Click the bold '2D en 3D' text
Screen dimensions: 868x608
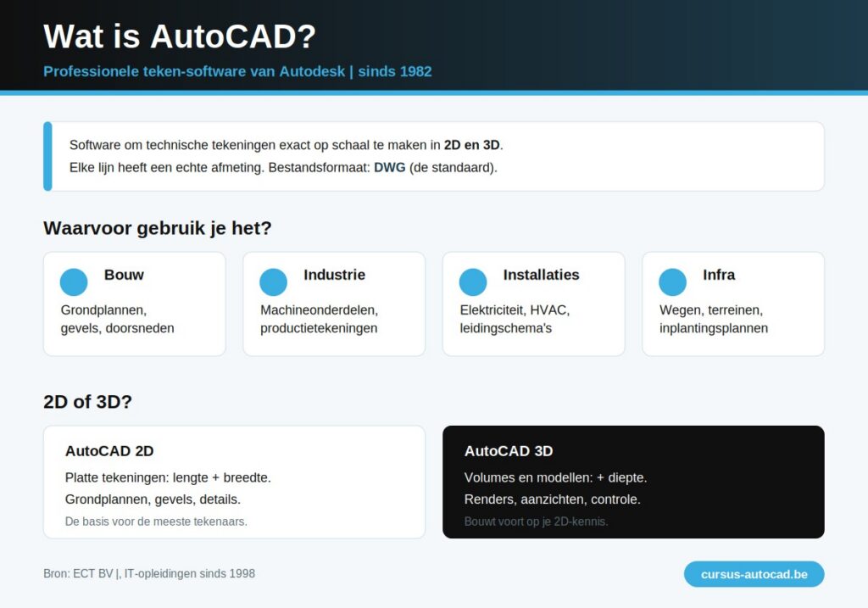pos(471,145)
